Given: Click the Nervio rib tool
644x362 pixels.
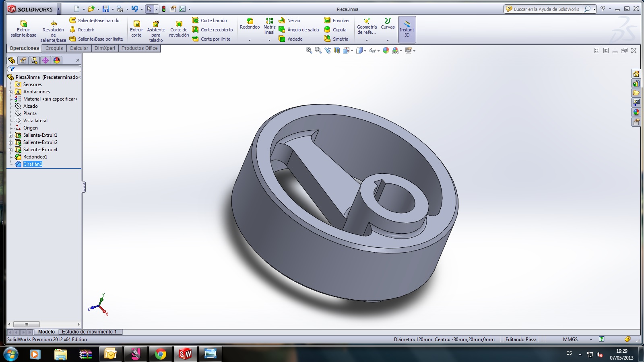Looking at the screenshot, I should point(289,21).
